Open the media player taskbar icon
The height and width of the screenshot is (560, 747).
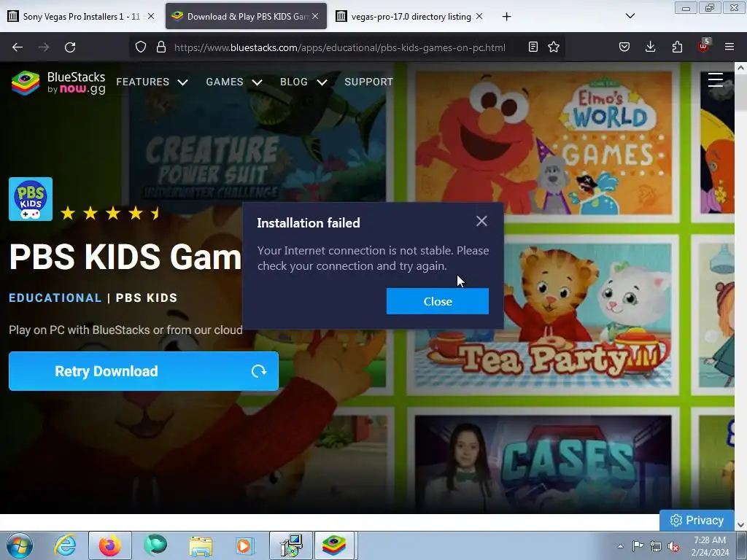pyautogui.click(x=245, y=545)
